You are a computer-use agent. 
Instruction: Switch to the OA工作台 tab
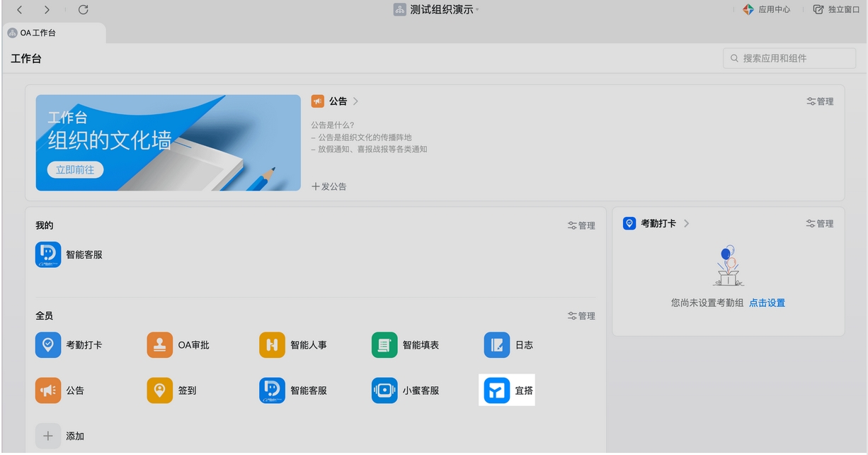tap(53, 33)
